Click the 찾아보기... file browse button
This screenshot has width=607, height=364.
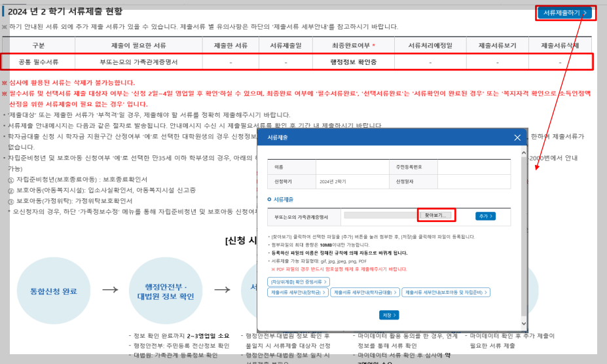(x=435, y=215)
